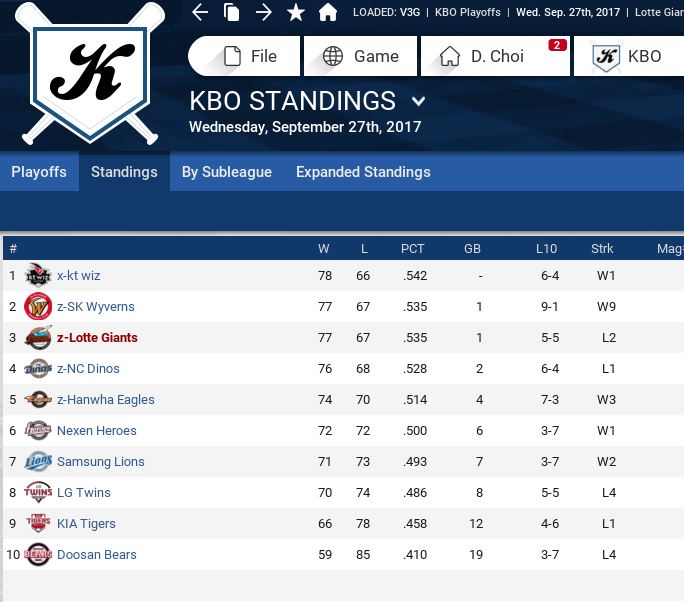Click the back navigation arrow
The width and height of the screenshot is (684, 602).
pyautogui.click(x=200, y=13)
